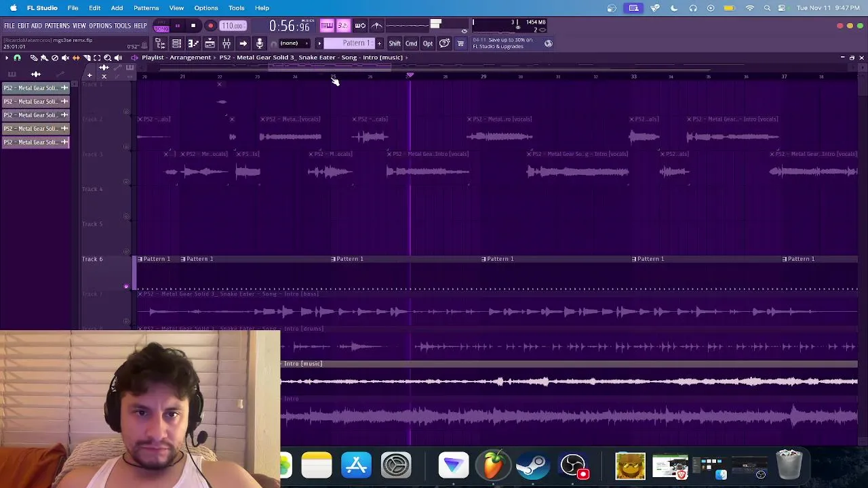Open the arrow left of Pattern selector
Image resolution: width=868 pixels, height=488 pixels.
(319, 43)
